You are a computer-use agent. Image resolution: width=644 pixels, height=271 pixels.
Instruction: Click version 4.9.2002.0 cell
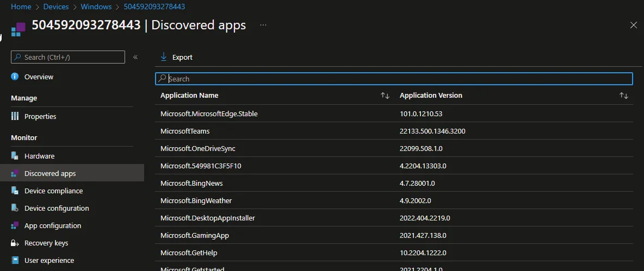point(415,201)
